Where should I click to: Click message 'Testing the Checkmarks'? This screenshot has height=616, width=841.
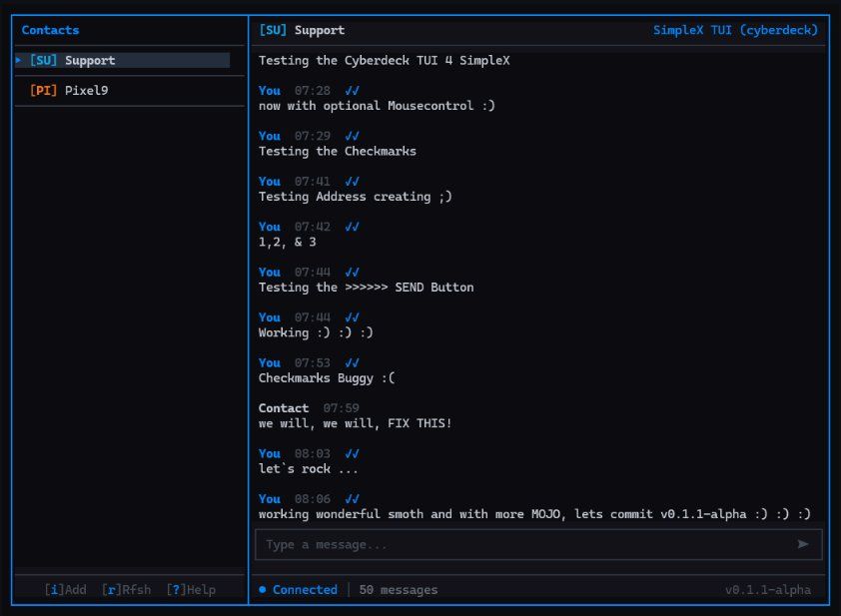[x=338, y=151]
